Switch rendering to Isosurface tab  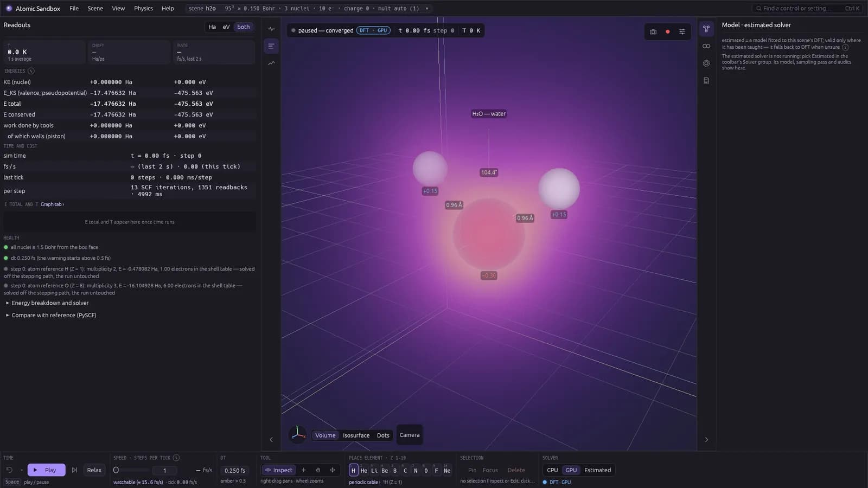[x=356, y=435]
